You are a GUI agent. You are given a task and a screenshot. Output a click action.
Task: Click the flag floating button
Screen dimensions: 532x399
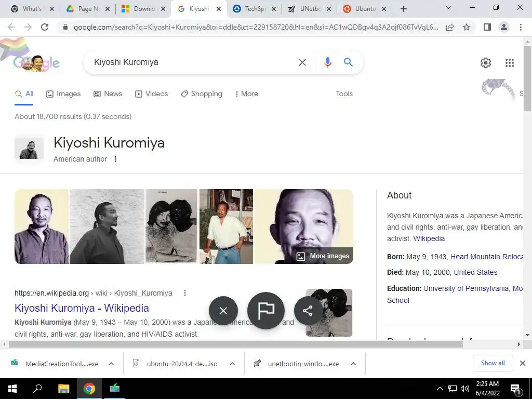click(266, 311)
